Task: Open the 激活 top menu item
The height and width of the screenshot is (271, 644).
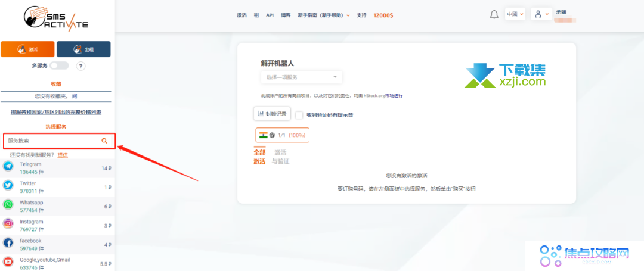Action: [241, 15]
